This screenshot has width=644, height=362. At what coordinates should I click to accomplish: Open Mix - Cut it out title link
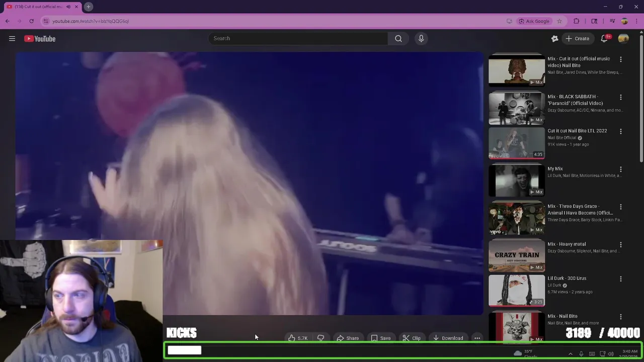[x=579, y=62]
